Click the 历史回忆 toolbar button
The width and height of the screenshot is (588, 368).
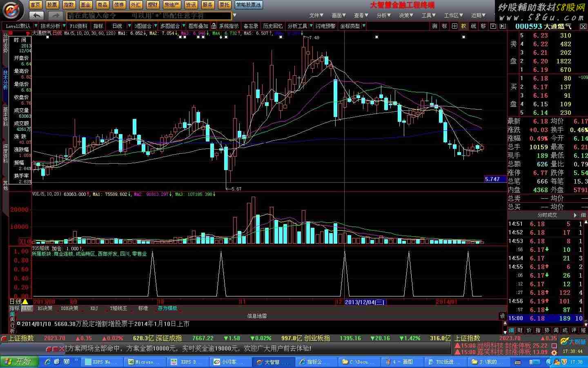(273, 26)
